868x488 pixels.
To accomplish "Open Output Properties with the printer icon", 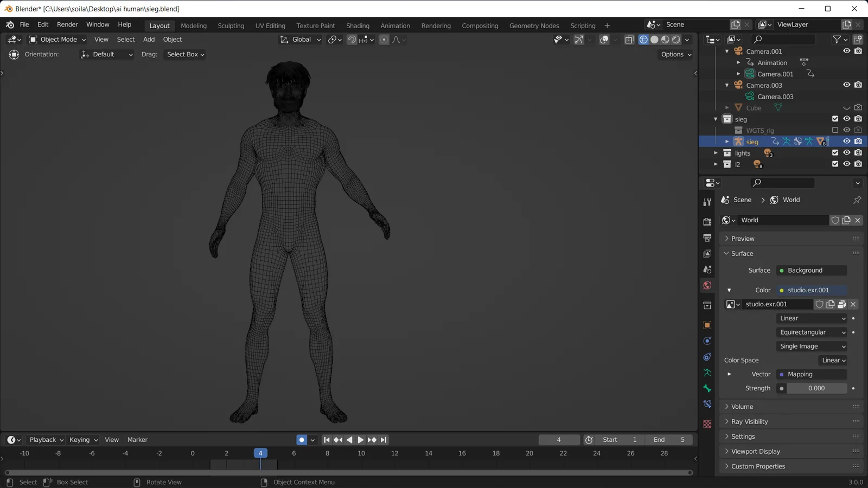I will tap(707, 237).
